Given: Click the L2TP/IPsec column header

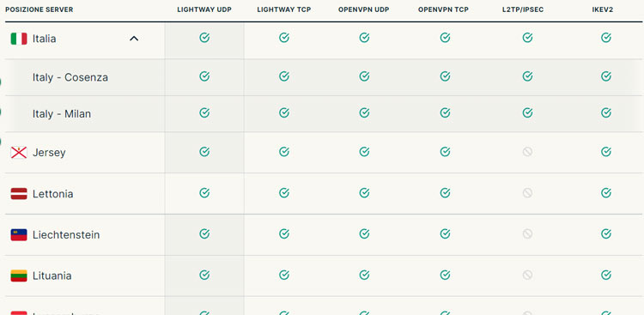Looking at the screenshot, I should [523, 9].
